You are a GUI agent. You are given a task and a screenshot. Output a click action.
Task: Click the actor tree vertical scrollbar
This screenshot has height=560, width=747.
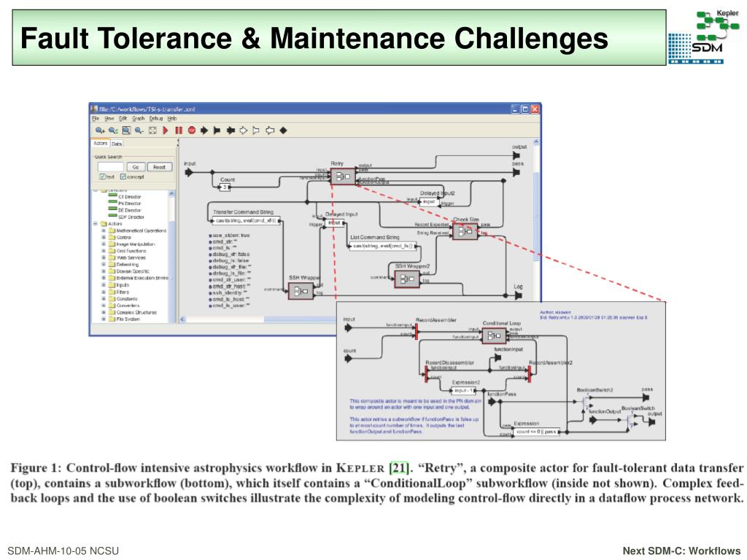[172, 257]
